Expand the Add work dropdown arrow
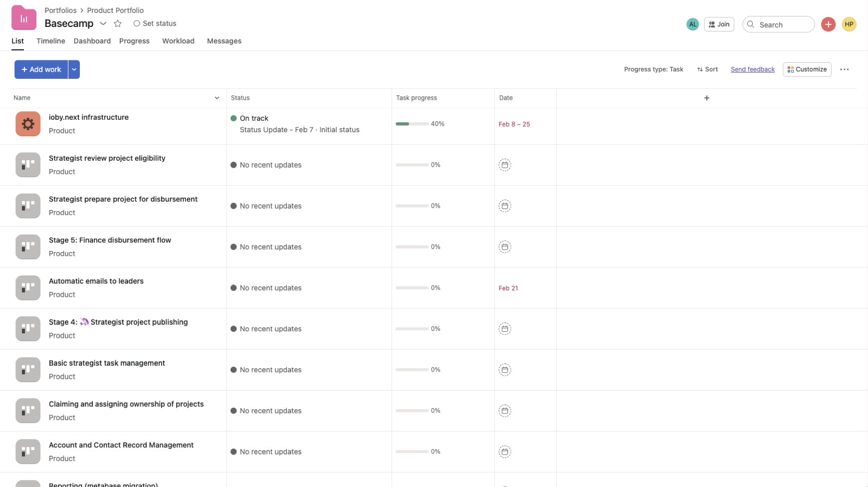Screen dimensions: 868x487 click(74, 69)
